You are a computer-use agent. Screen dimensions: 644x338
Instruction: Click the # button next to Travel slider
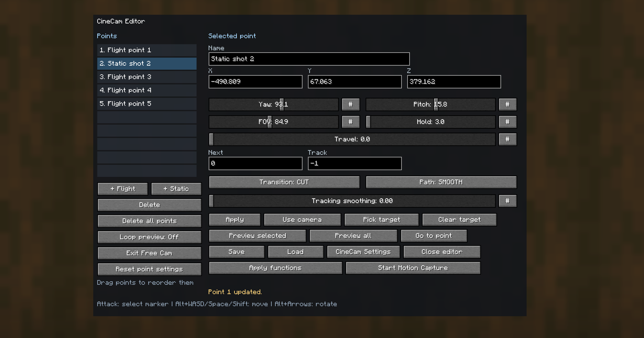(507, 139)
